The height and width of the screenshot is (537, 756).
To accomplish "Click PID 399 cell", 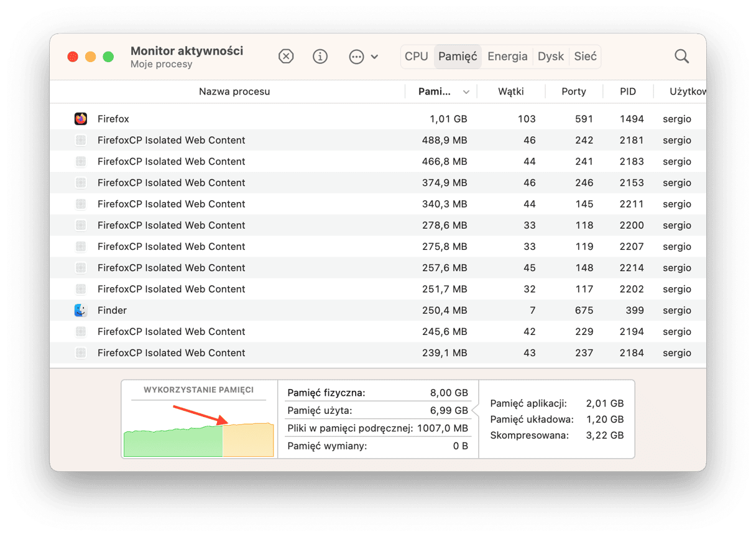I will [x=636, y=310].
